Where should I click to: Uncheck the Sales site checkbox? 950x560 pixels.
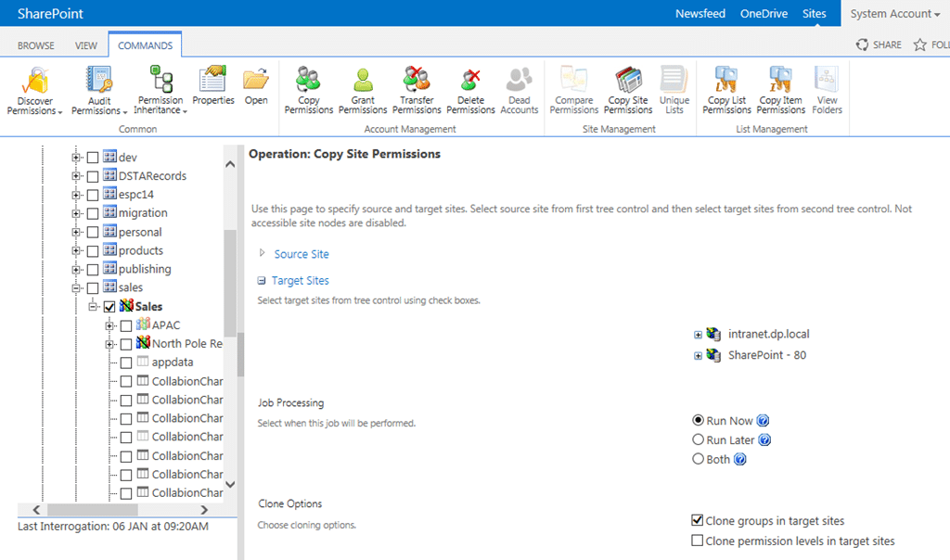(x=109, y=307)
